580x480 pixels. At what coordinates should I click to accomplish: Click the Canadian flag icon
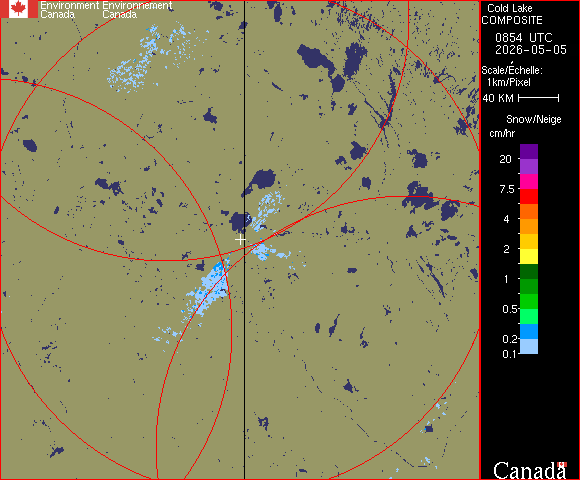(x=18, y=9)
